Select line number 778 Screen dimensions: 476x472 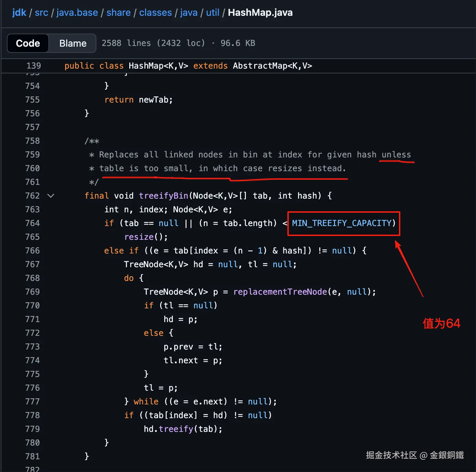33,415
